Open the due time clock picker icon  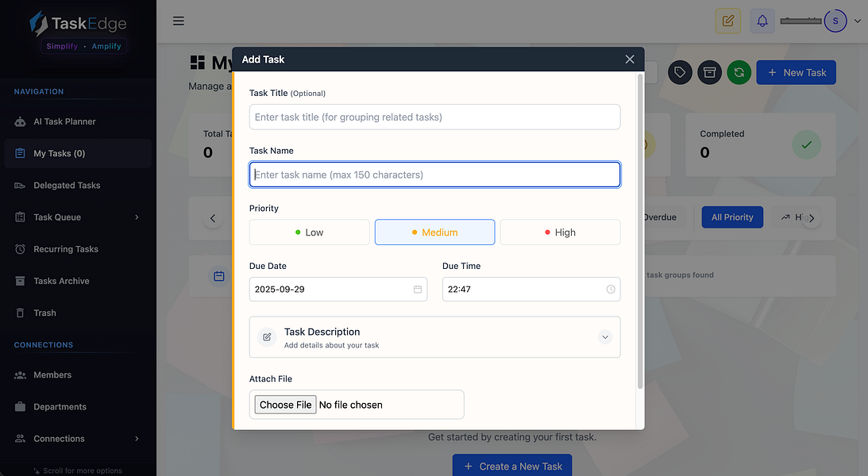(611, 289)
